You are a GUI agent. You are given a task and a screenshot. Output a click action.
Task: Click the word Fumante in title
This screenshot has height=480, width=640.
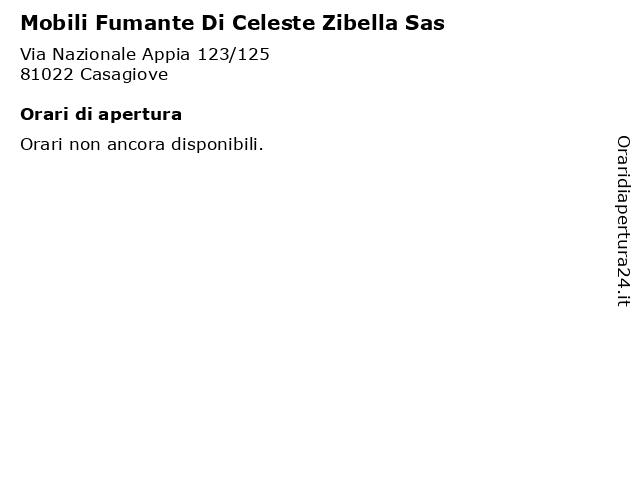[145, 23]
